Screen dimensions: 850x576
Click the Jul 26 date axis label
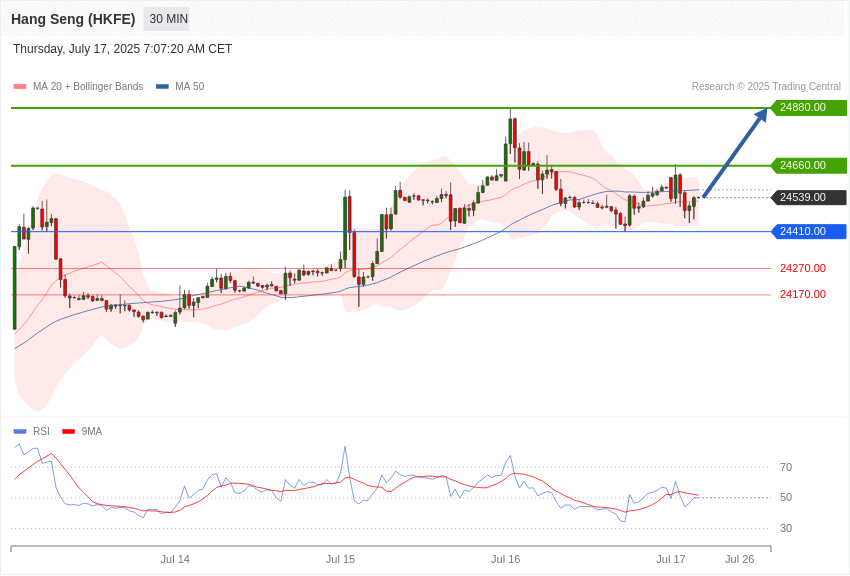(x=739, y=559)
